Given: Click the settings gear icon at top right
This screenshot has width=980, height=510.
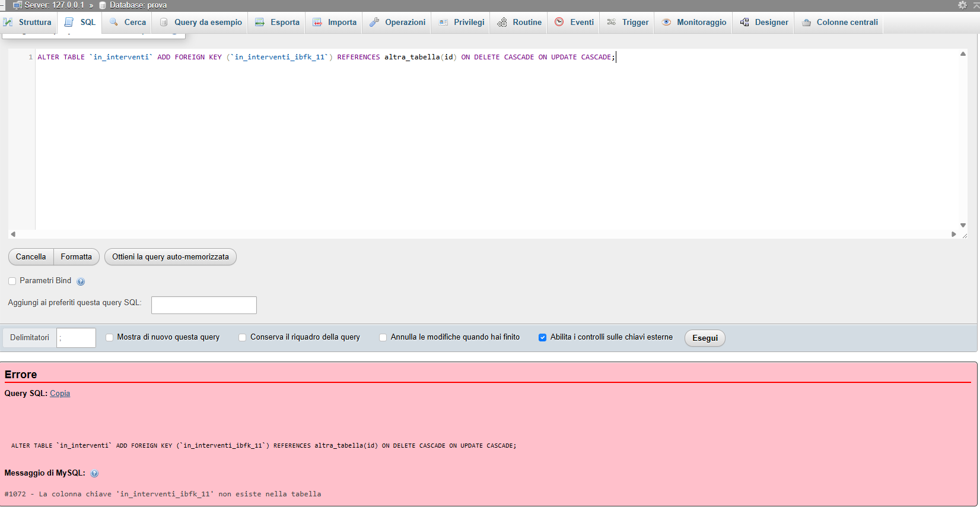Looking at the screenshot, I should (x=962, y=5).
